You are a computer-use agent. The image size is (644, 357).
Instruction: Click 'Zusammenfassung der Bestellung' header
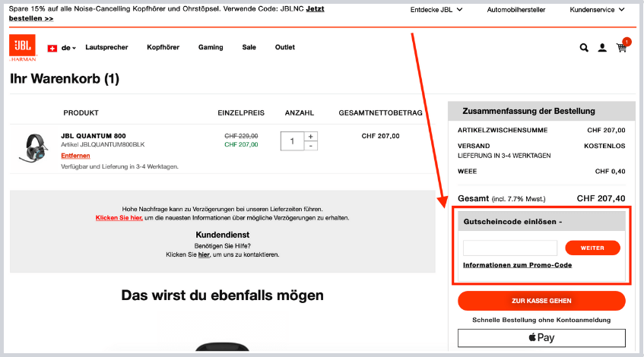tap(528, 111)
